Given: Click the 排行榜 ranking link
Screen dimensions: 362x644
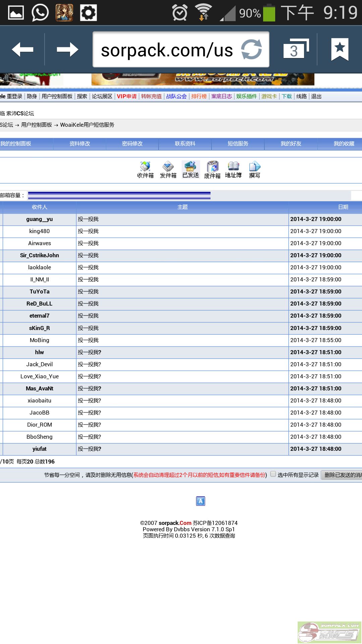Looking at the screenshot, I should click(x=199, y=96).
